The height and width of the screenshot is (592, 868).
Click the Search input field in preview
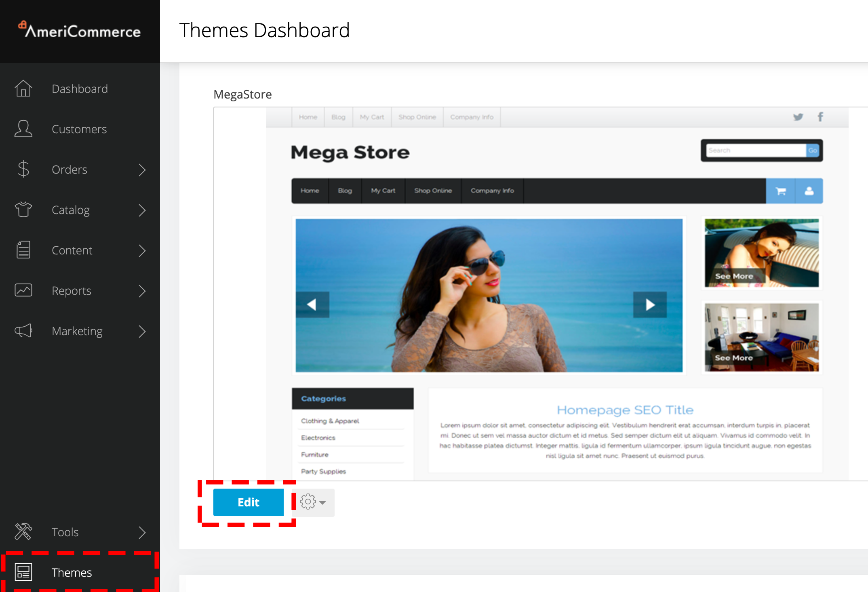point(756,151)
